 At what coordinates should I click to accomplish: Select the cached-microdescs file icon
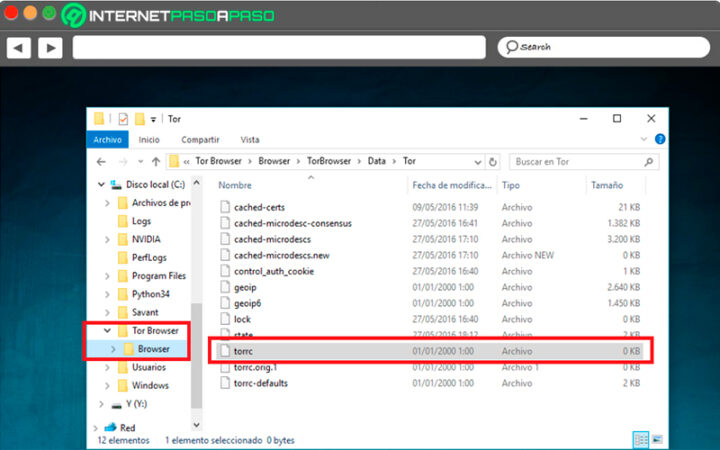tap(225, 239)
